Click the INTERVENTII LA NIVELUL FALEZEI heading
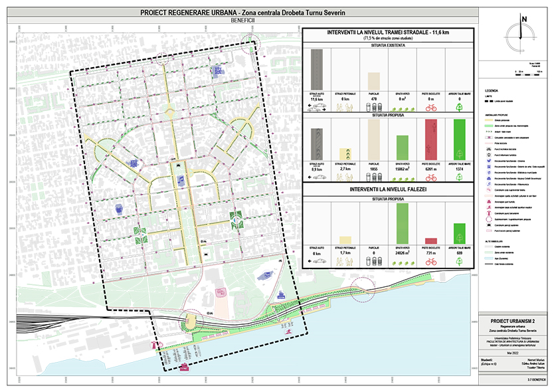554x392 pixels. (387, 190)
